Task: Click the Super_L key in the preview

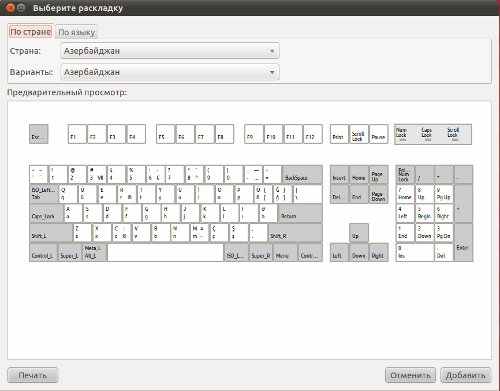Action: point(70,252)
